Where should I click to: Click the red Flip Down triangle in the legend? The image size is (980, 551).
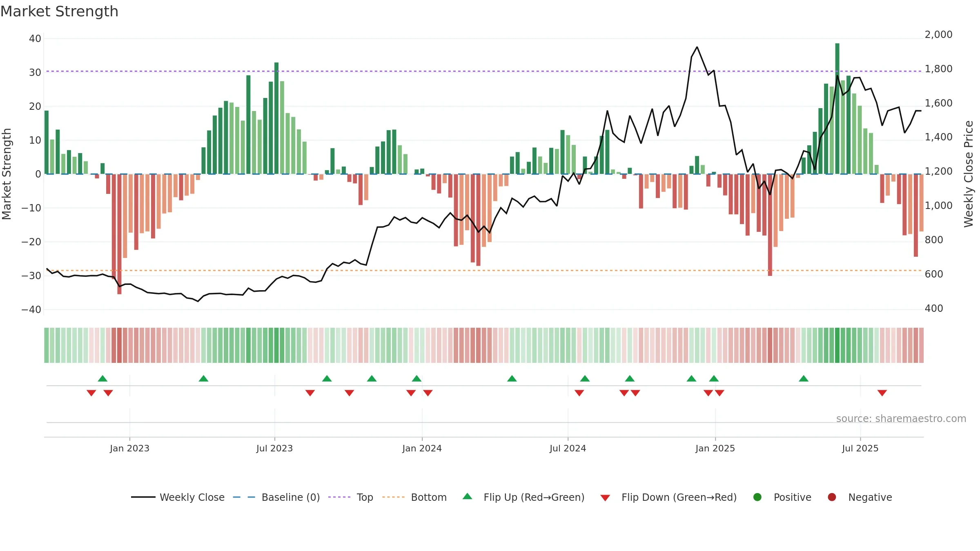click(x=605, y=498)
